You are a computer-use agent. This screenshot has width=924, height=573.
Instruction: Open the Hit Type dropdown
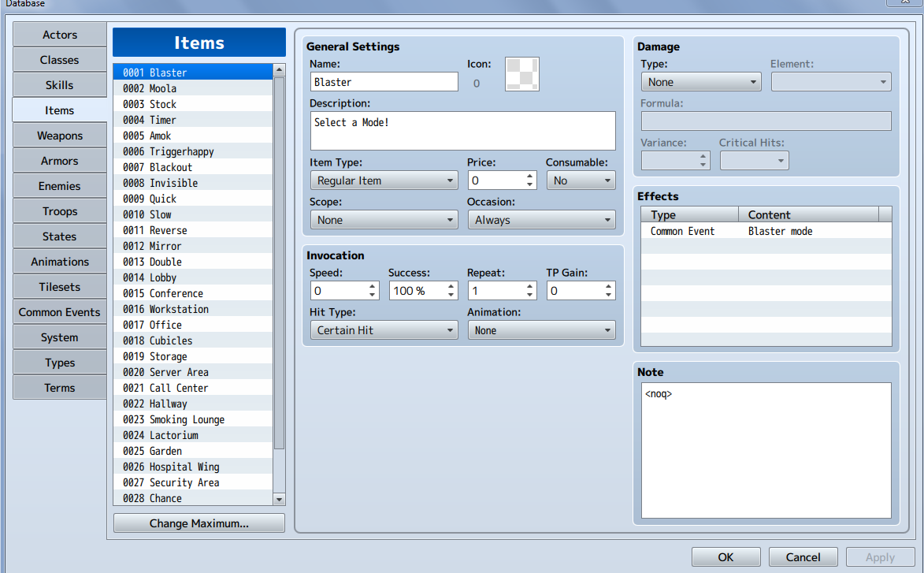click(384, 330)
